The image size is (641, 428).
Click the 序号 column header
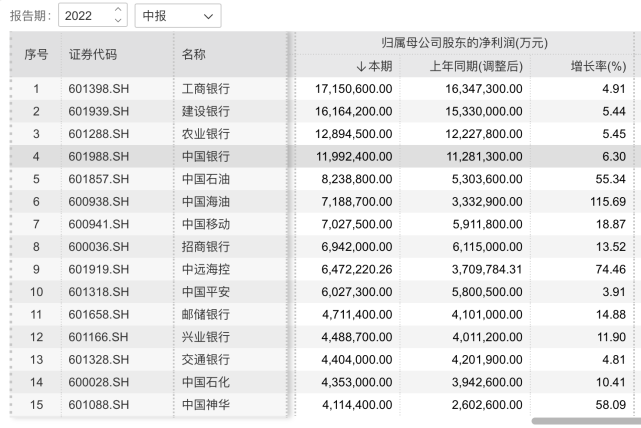tap(36, 55)
